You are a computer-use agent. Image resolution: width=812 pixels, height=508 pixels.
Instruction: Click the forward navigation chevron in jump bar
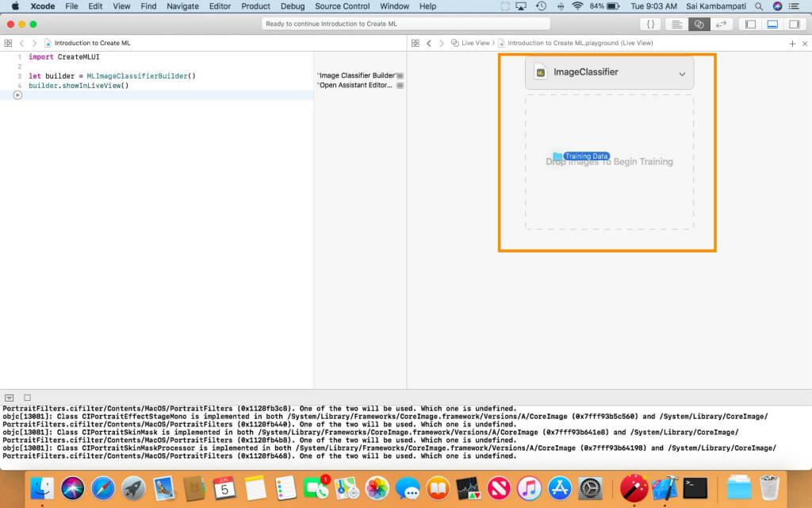(442, 44)
